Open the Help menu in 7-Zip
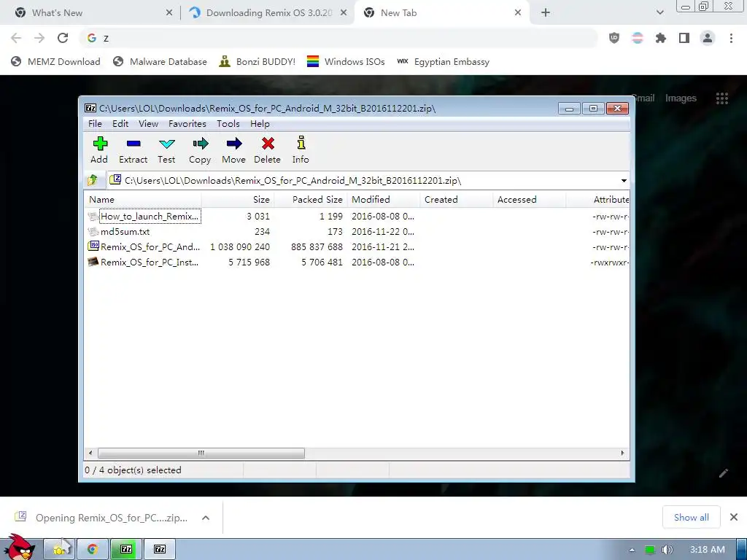 [260, 124]
